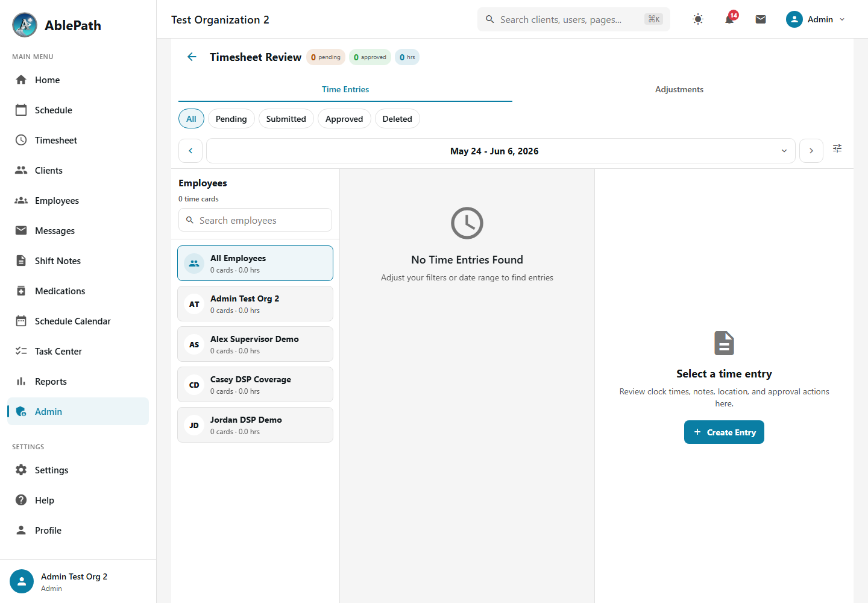Open Help in the sidebar

click(x=78, y=500)
